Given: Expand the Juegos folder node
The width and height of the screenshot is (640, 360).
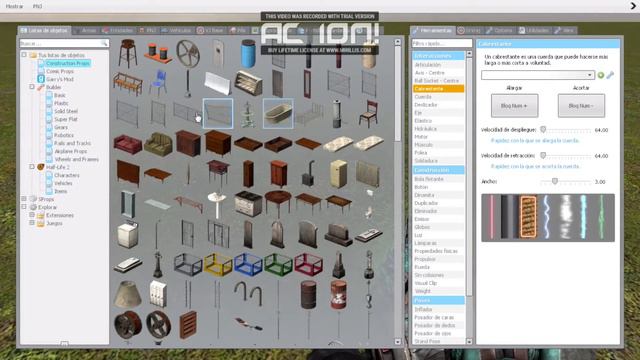Looking at the screenshot, I should [32, 223].
